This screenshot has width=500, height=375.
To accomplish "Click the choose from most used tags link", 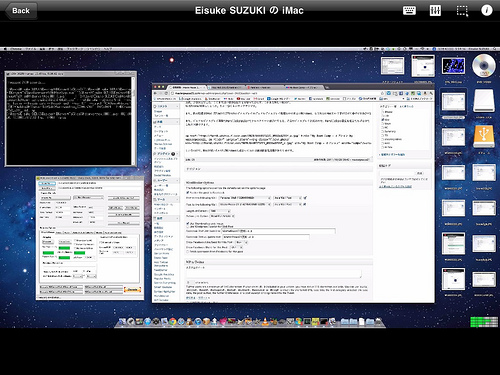I will click(x=396, y=186).
